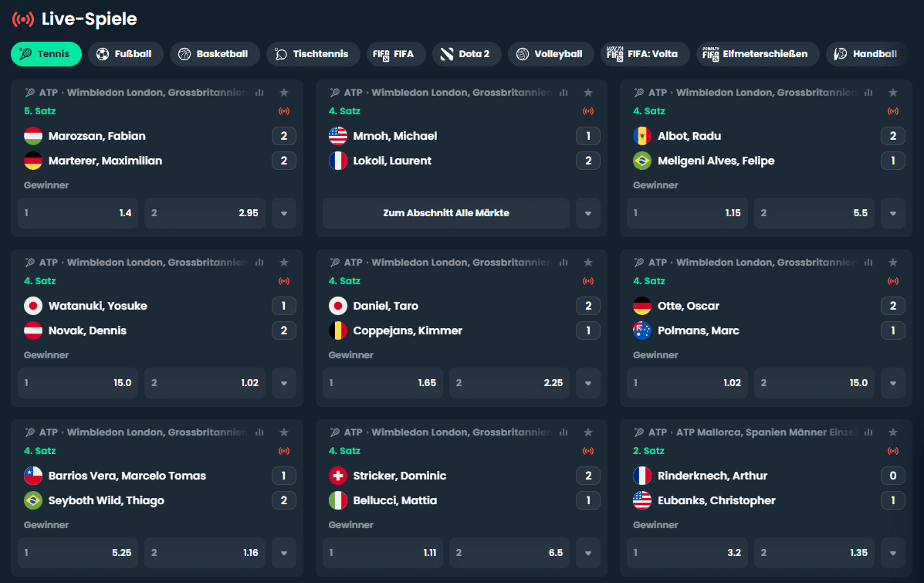Click tennis racket icon in Watanuki vs Novak card
Viewport: 924px width, 583px height.
tap(29, 263)
